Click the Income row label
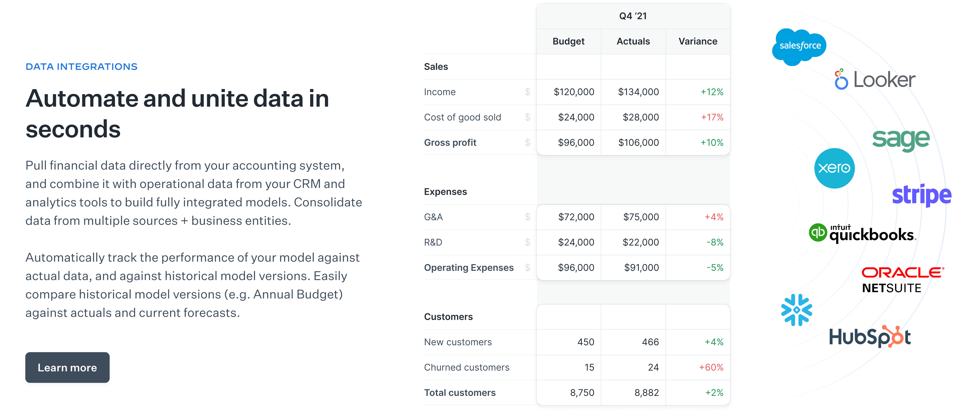This screenshot has width=980, height=412. [x=440, y=92]
